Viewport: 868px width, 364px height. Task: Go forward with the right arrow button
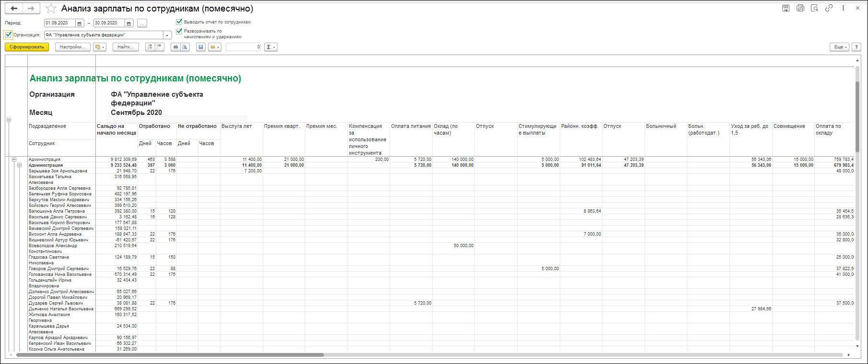pyautogui.click(x=31, y=9)
